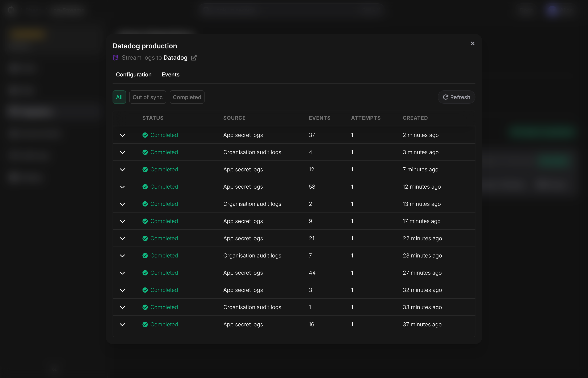Click the ATTEMPTS column header

[366, 118]
